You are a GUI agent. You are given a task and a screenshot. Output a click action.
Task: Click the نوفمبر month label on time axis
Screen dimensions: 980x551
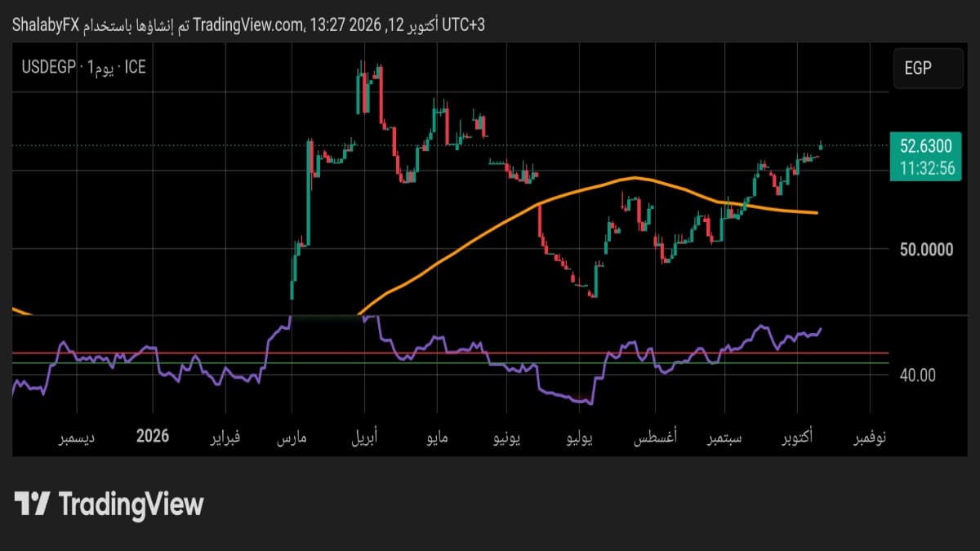tap(868, 438)
